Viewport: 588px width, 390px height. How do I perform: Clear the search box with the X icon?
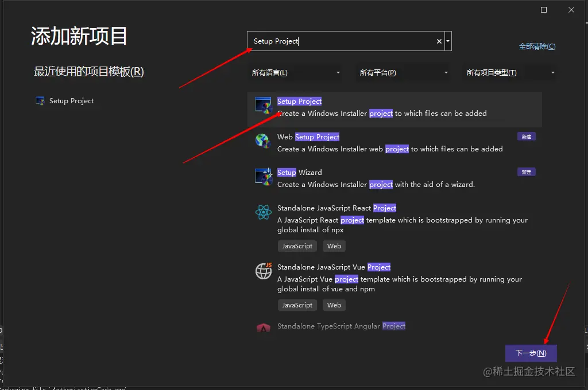tap(439, 41)
